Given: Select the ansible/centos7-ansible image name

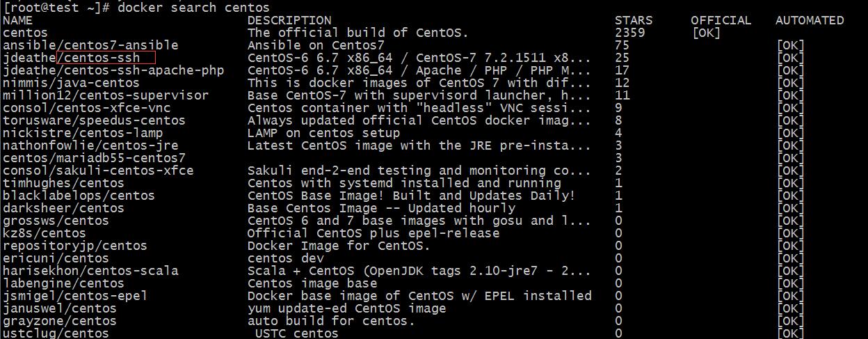Looking at the screenshot, I should [90, 45].
